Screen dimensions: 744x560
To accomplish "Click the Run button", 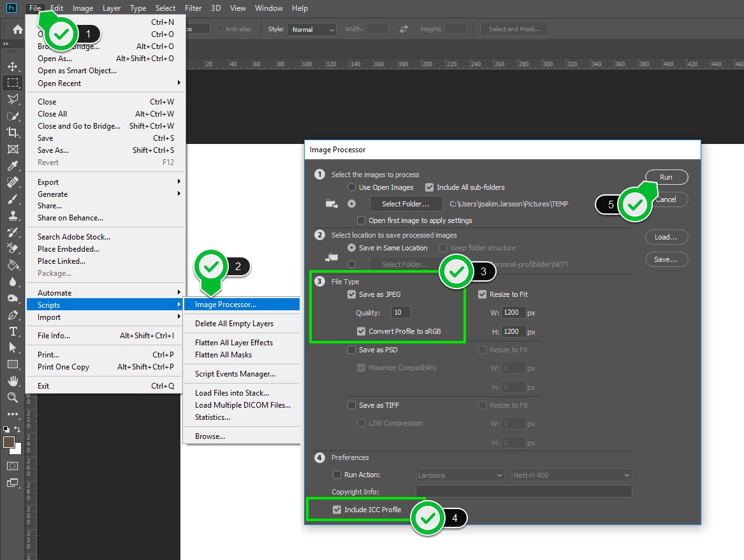I will [x=667, y=177].
